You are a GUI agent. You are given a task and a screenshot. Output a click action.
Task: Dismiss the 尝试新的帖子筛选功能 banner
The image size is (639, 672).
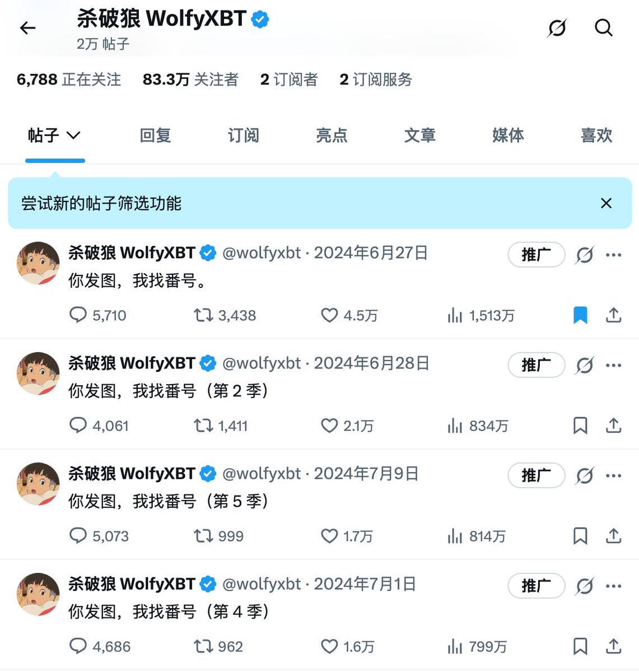606,203
